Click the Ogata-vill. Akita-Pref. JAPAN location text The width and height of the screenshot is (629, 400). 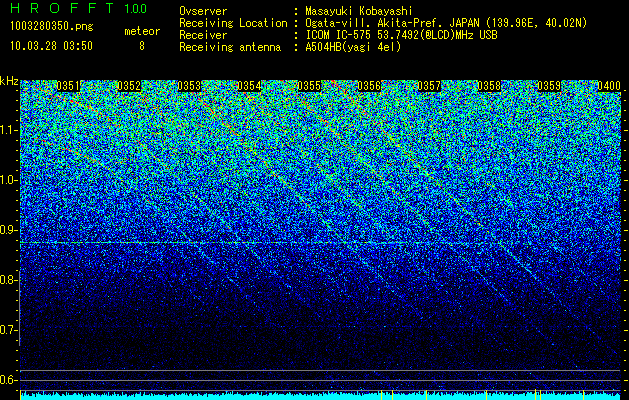point(446,23)
